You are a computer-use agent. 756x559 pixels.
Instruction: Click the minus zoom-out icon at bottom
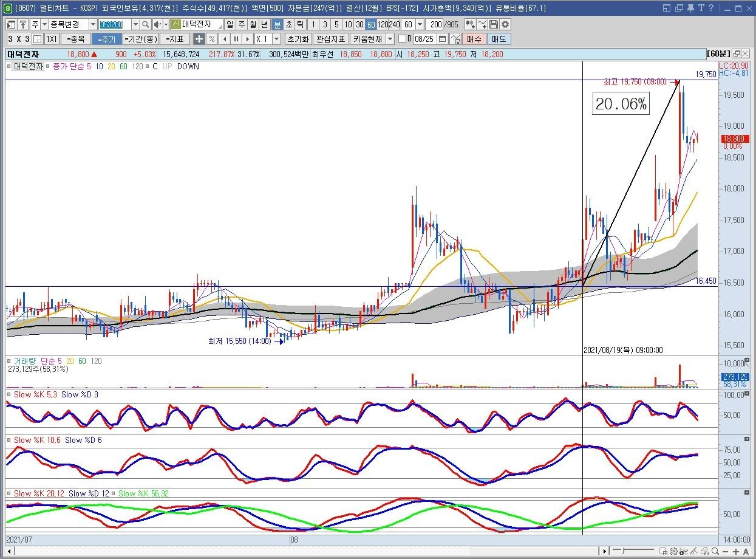coord(726,551)
